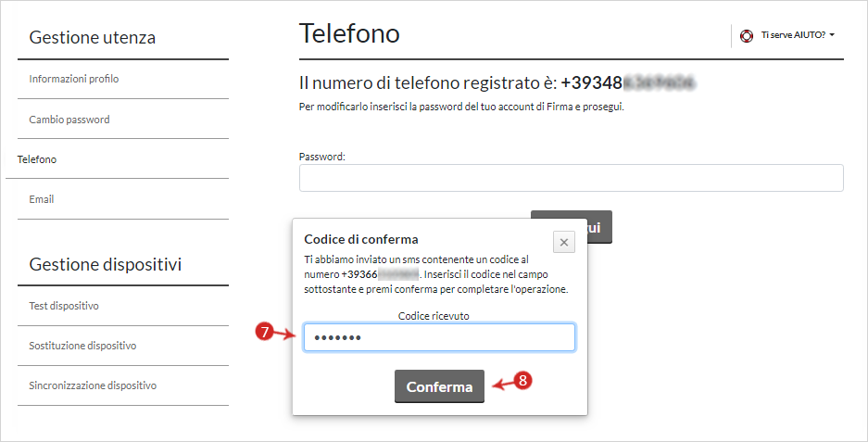
Task: Click inside the Codice ricevuto field
Action: (439, 337)
